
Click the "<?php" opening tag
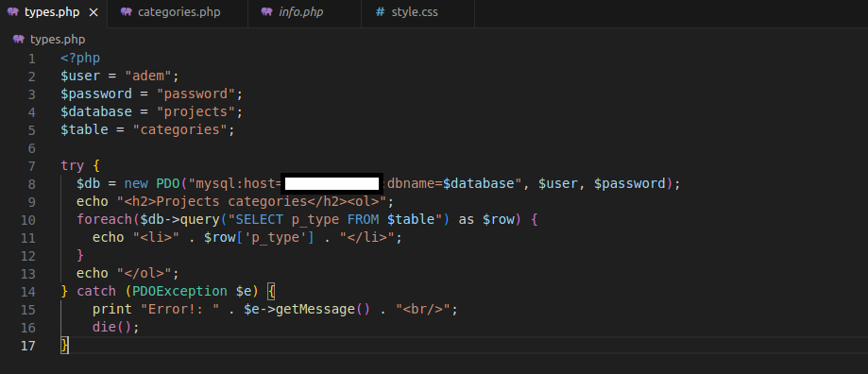click(80, 59)
